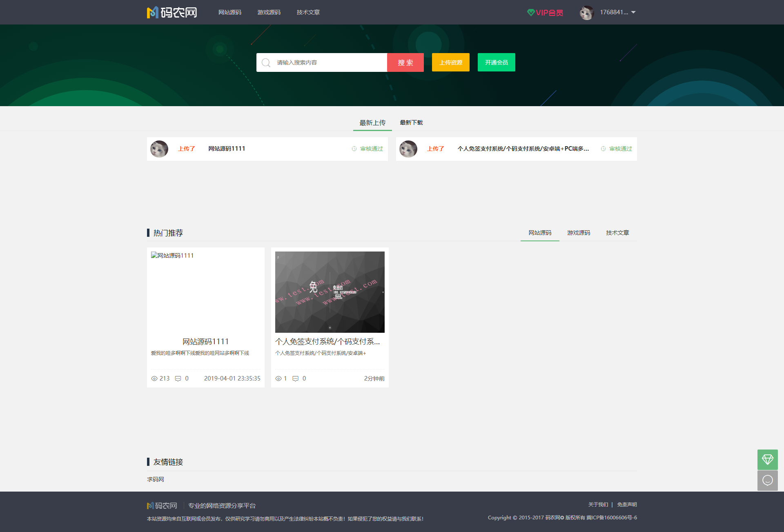Click the 免责声明 footer link
The height and width of the screenshot is (532, 784).
(627, 504)
